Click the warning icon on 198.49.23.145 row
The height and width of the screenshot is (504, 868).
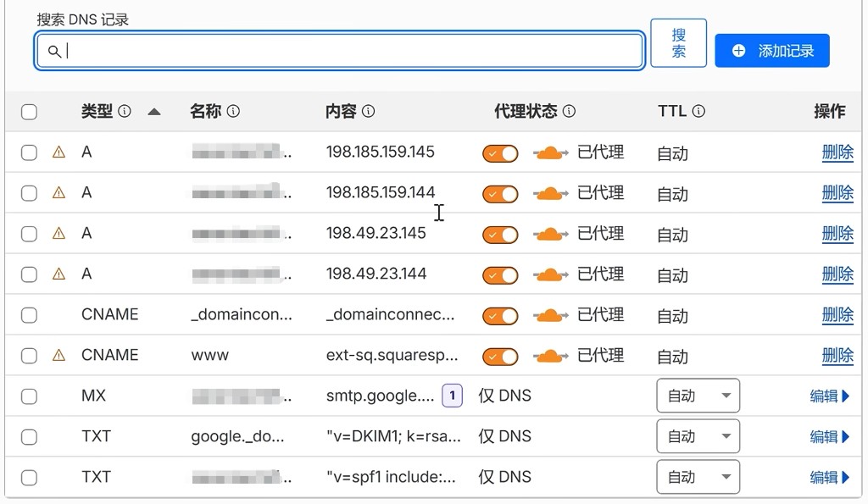[58, 234]
